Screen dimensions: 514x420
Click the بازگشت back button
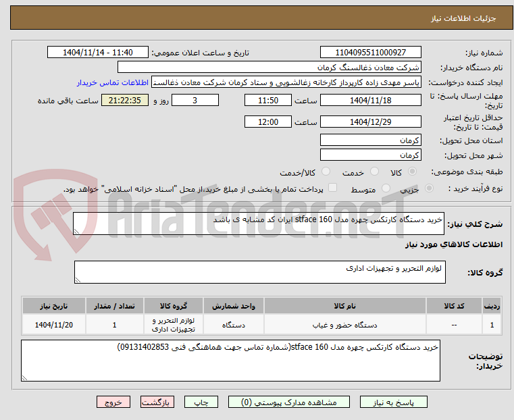(157, 402)
